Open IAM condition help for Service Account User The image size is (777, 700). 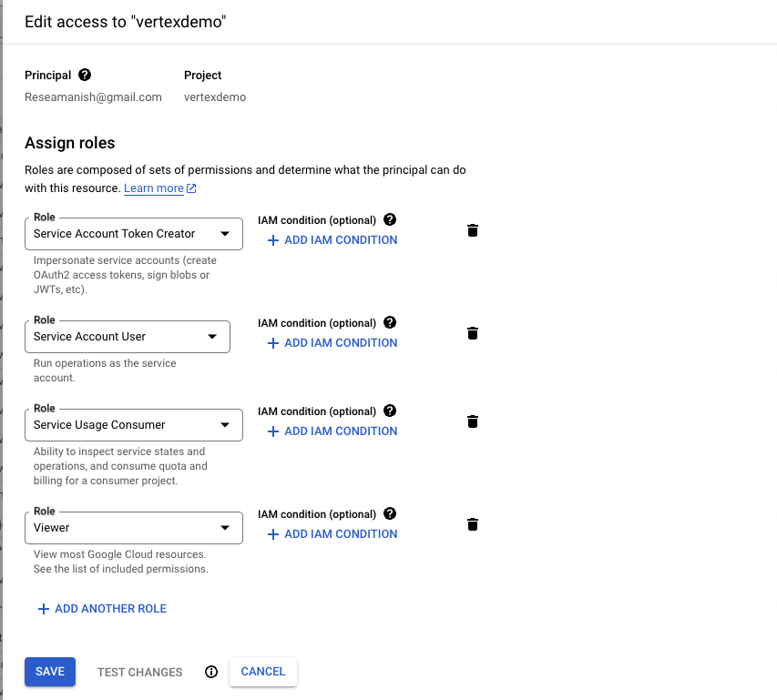click(390, 322)
